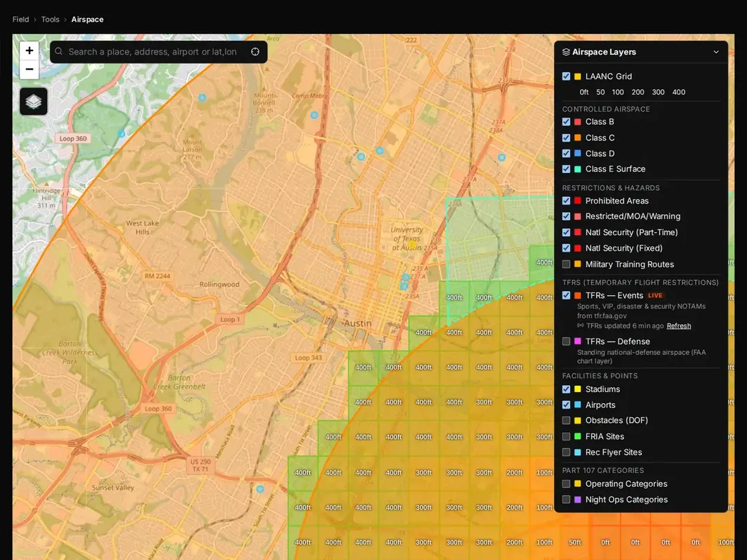Enable Night Ops Categories layer

point(566,500)
